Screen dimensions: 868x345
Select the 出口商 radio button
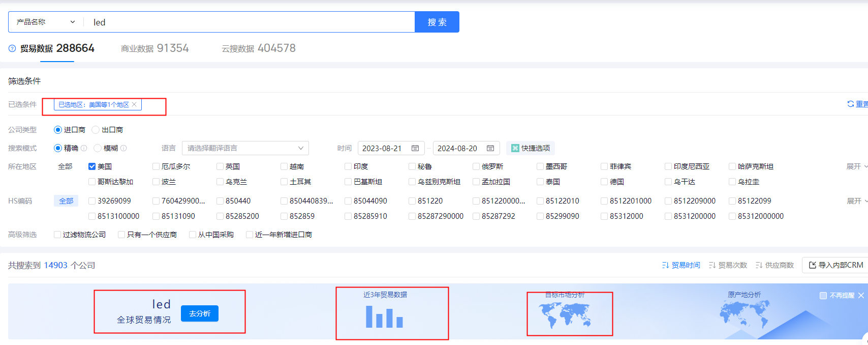[x=96, y=130]
